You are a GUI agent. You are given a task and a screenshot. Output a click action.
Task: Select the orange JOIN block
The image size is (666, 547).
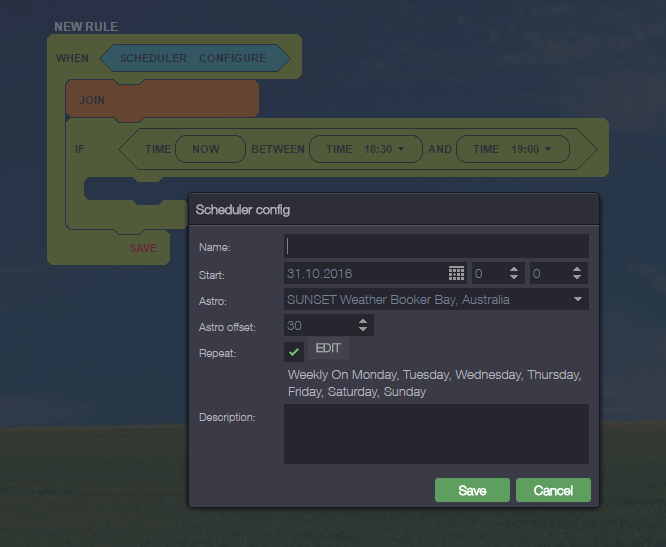(x=162, y=100)
